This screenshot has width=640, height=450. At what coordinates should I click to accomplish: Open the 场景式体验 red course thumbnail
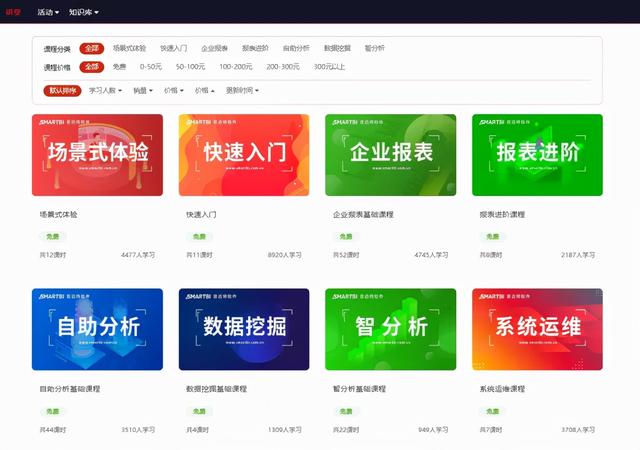click(97, 155)
